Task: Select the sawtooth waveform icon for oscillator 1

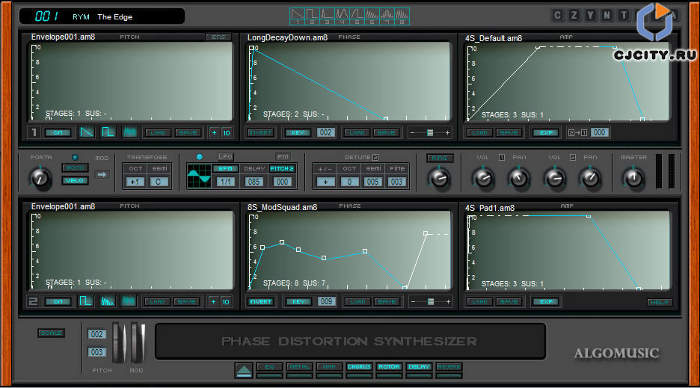Action: coord(87,132)
